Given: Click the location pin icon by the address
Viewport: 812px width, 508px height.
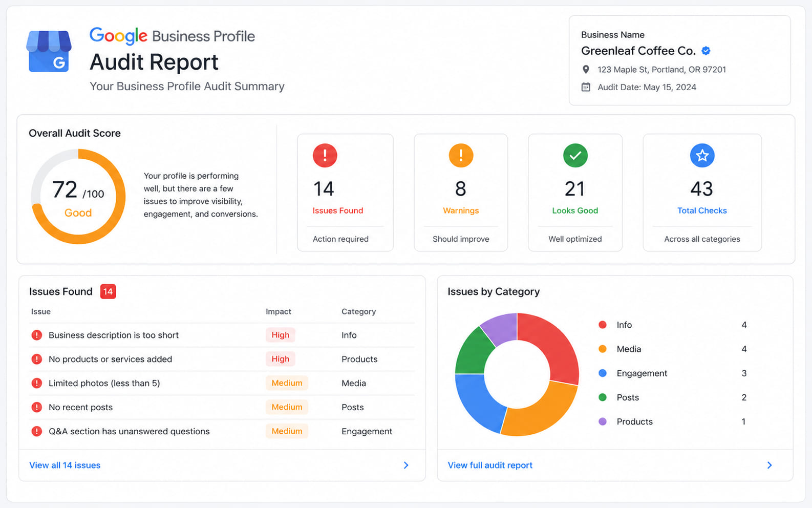Looking at the screenshot, I should (x=586, y=69).
